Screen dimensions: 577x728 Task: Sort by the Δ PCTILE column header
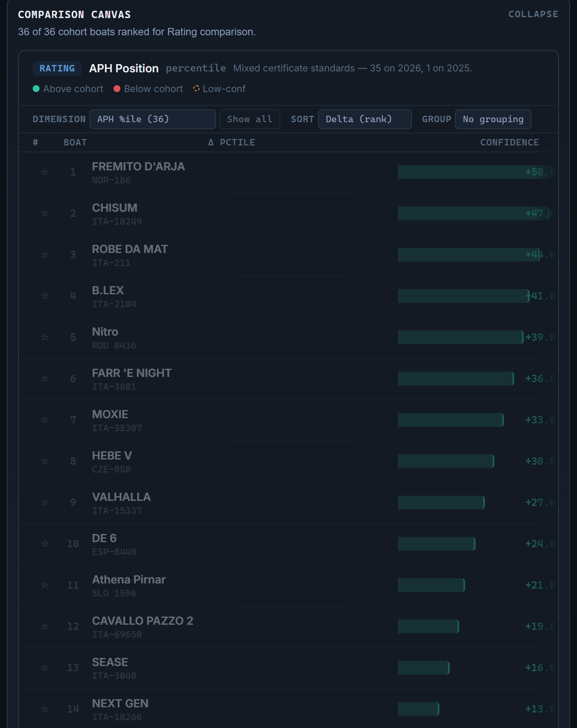coord(231,142)
